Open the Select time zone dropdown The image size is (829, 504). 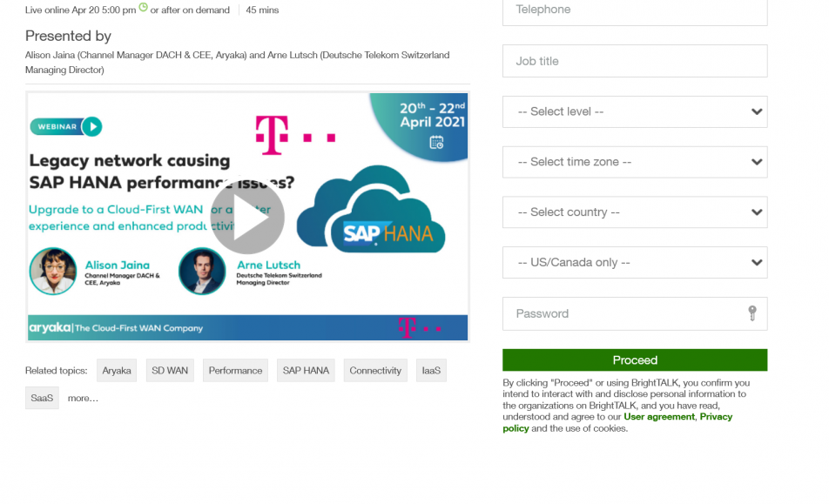tap(635, 162)
